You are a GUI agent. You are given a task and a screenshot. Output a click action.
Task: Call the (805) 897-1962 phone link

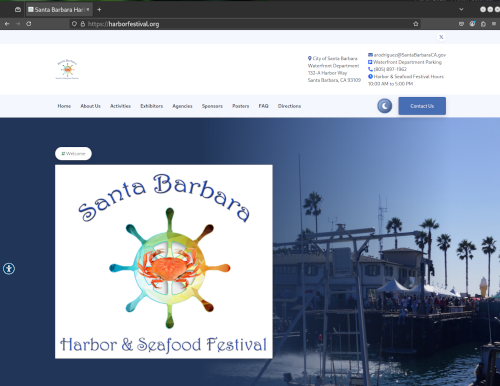390,69
